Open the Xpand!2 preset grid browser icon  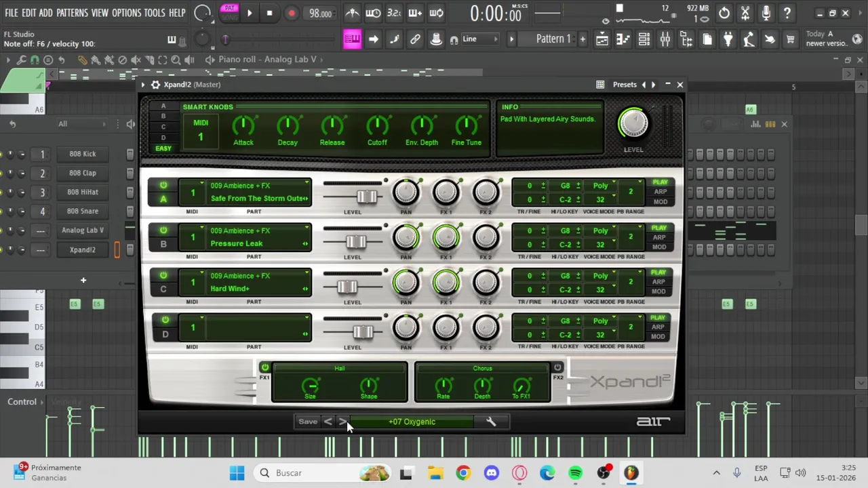tap(600, 85)
